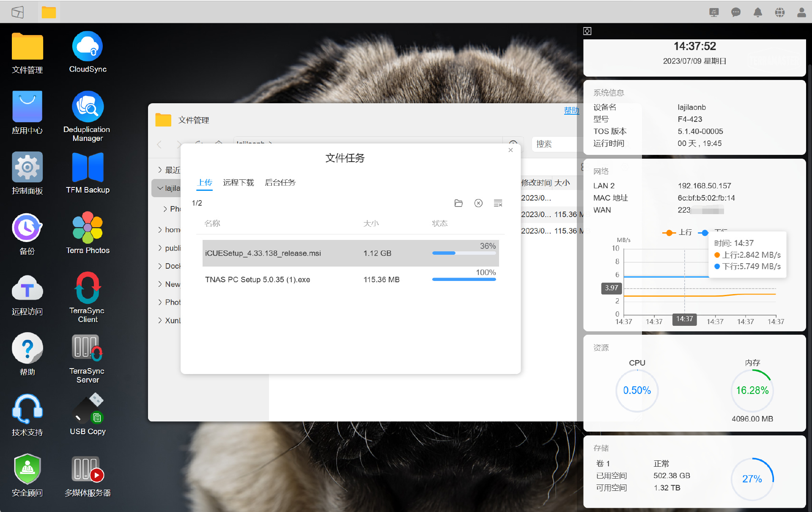Viewport: 812px width, 512px height.
Task: Expand the home folder tree node
Action: click(x=160, y=229)
